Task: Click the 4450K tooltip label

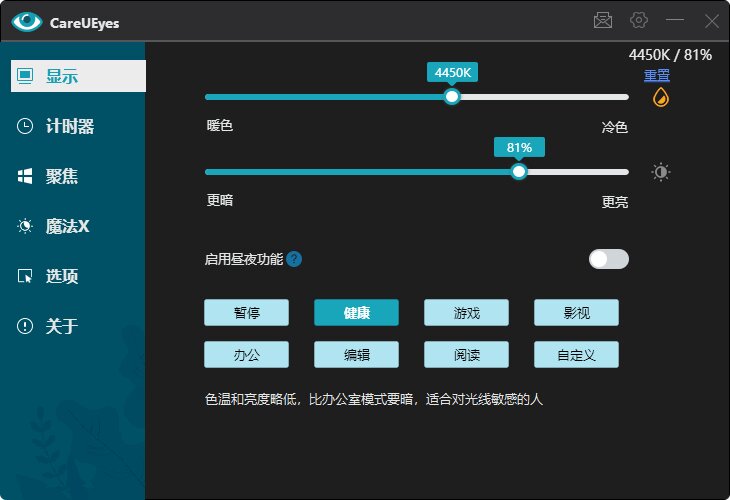Action: click(453, 72)
